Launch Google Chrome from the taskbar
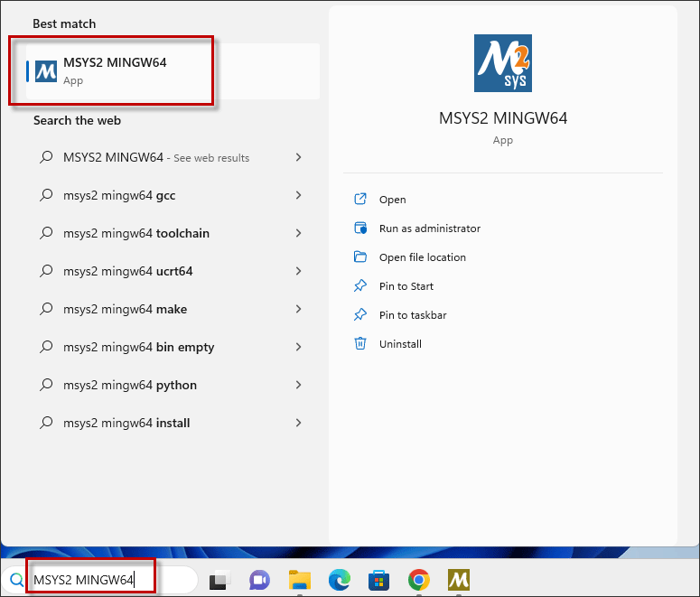 coord(419,580)
